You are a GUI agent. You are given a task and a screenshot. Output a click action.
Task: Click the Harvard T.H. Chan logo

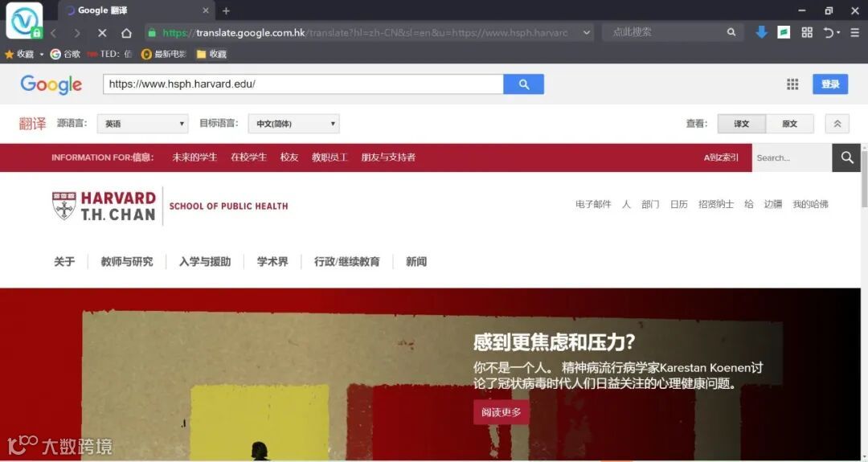tap(104, 206)
